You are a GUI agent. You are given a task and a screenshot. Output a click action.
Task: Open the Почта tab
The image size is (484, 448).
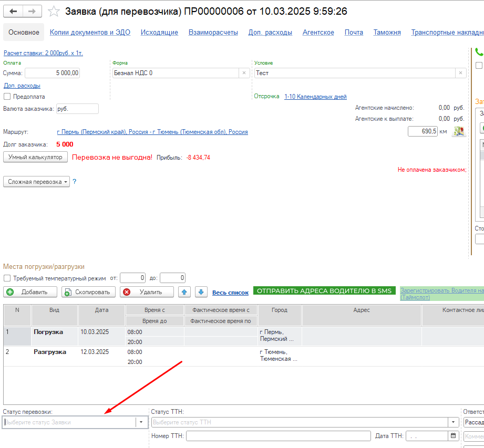354,33
